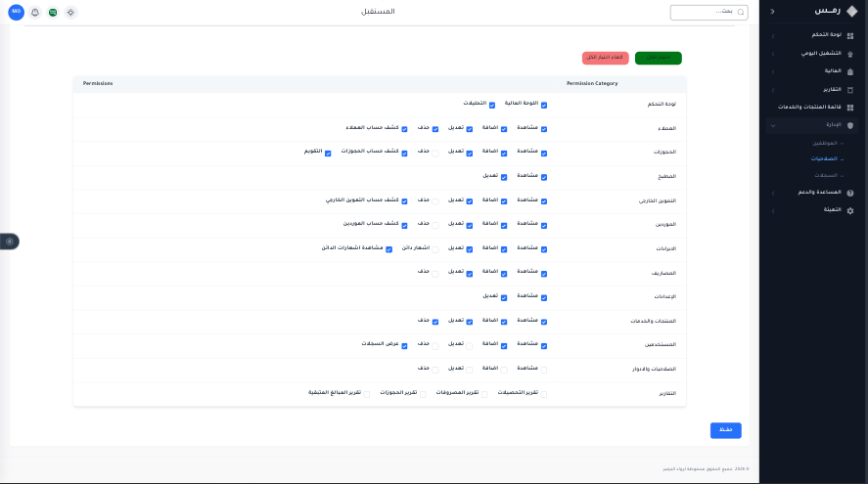The height and width of the screenshot is (484, 868).
Task: Expand التهيئة menu chevron
Action: 773,211
